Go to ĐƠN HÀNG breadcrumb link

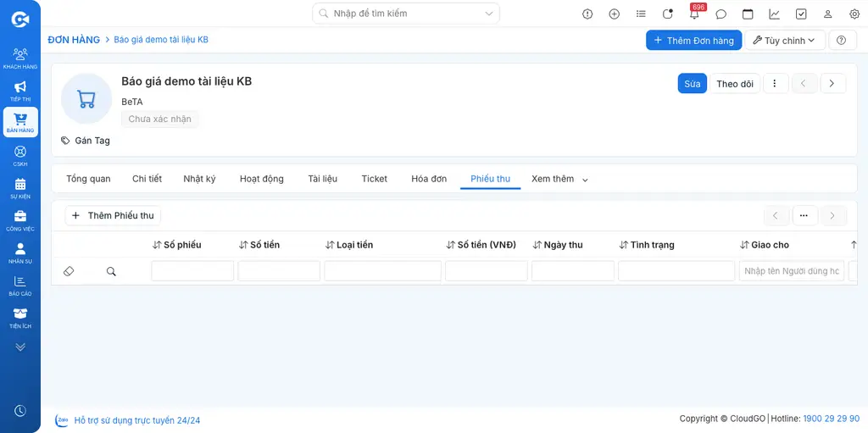pyautogui.click(x=74, y=40)
